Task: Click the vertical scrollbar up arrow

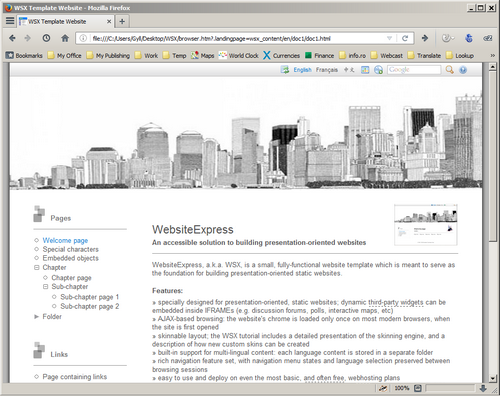Action: pos(493,66)
